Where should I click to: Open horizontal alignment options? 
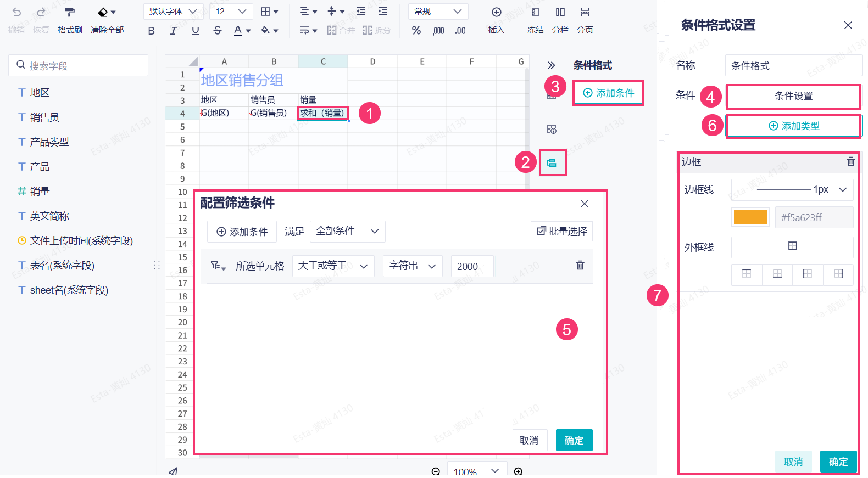[308, 12]
